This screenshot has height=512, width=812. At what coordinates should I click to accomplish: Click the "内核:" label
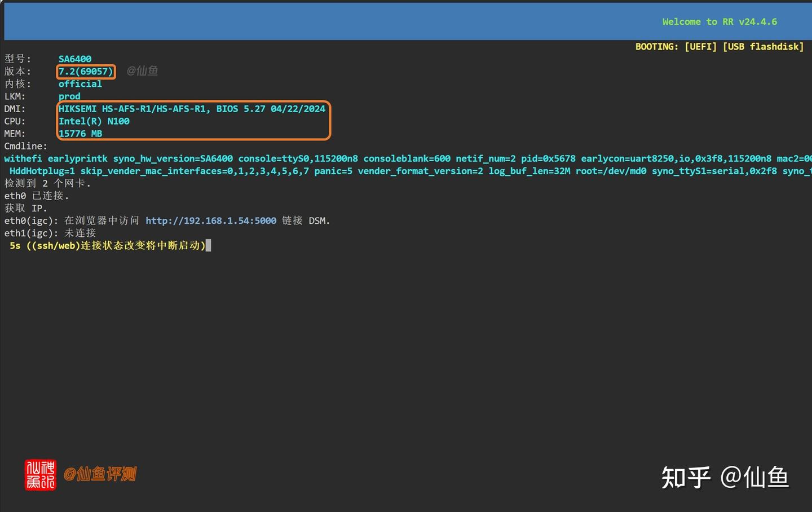18,84
